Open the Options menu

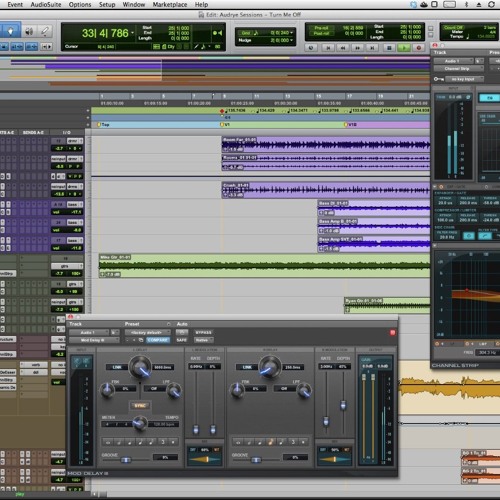80,5
